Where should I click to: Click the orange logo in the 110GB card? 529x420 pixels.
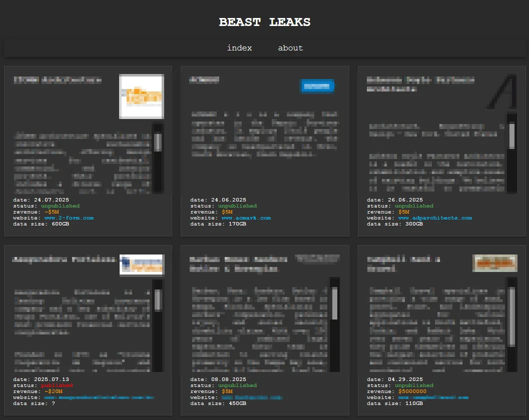tap(495, 263)
